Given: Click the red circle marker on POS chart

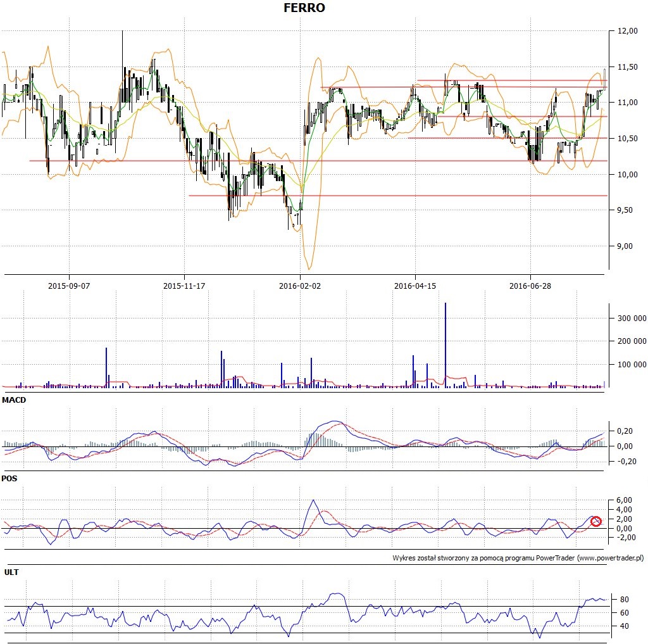Looking at the screenshot, I should click(595, 521).
